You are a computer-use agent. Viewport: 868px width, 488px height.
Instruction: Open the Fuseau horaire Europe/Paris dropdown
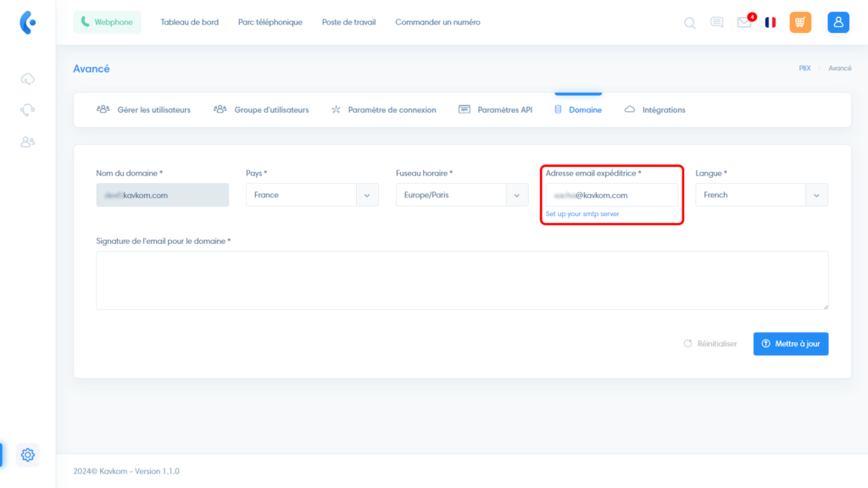(x=461, y=195)
